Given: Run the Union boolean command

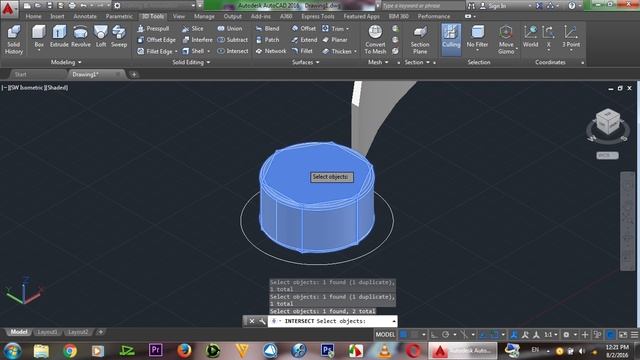Looking at the screenshot, I should [x=230, y=29].
